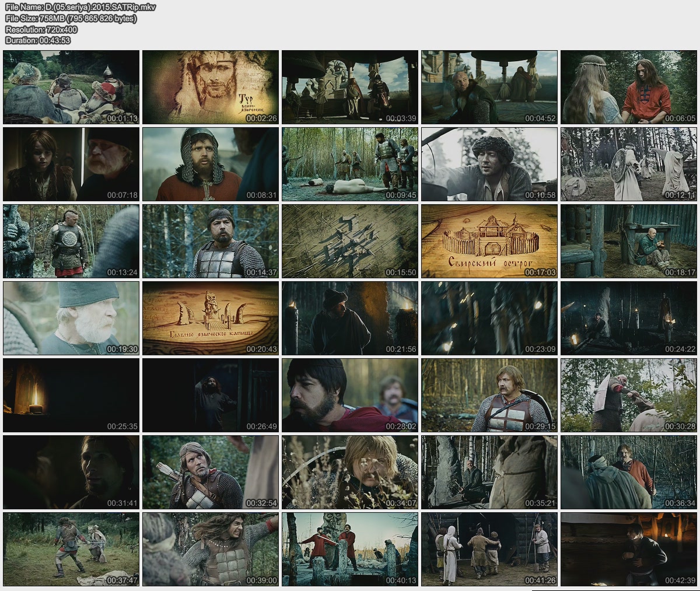Click the Resolution 720x400 text
700x591 pixels.
(41, 30)
